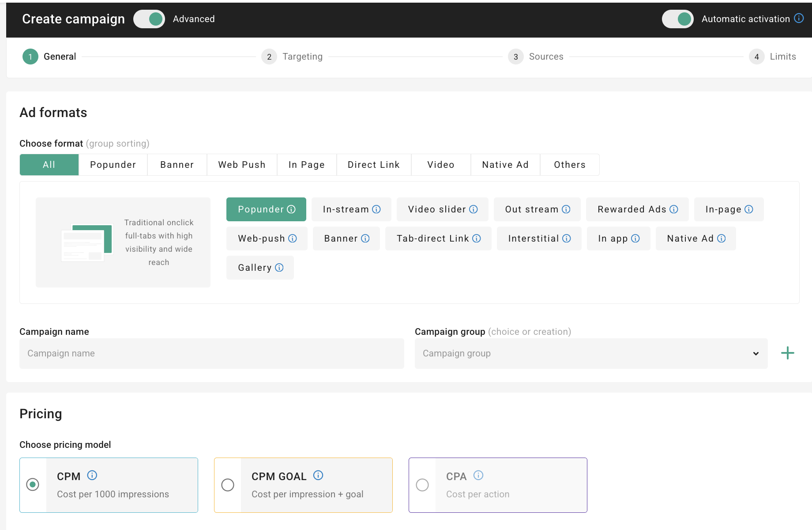Open info for CPM pricing model
This screenshot has width=812, height=530.
click(x=92, y=476)
